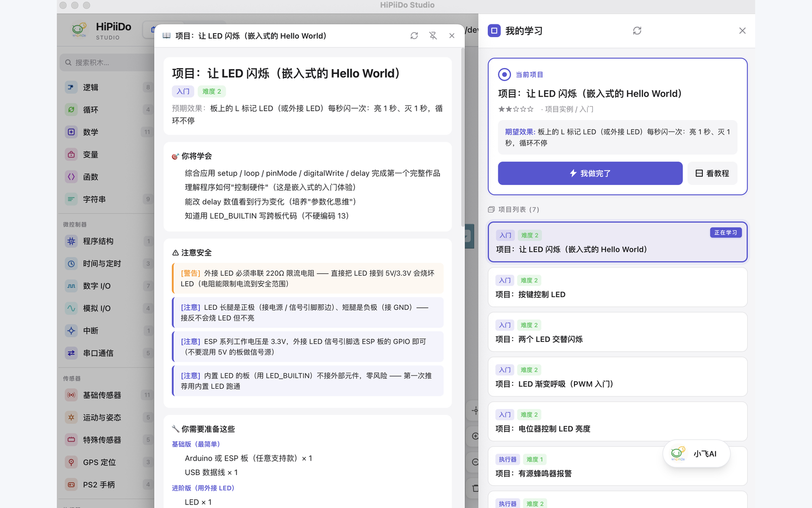Click the 我的学习 panel header icon
The image size is (812, 508).
(494, 30)
